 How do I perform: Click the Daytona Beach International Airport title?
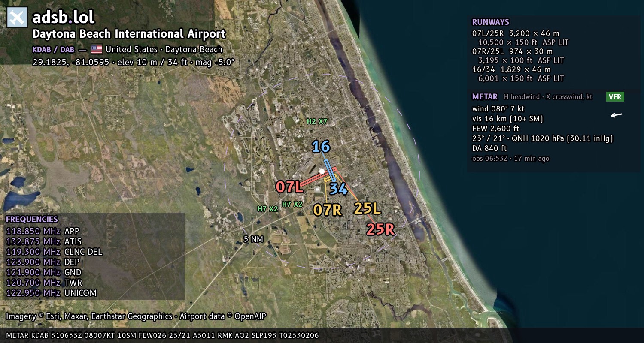[129, 34]
